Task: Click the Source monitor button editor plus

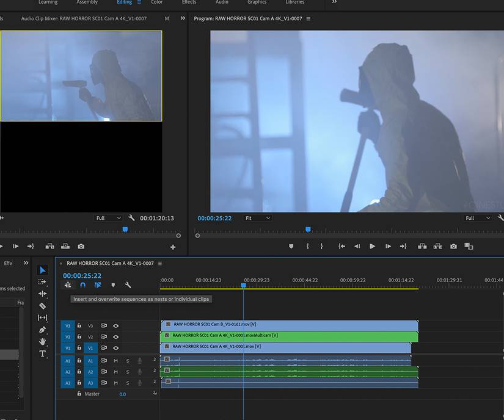Action: 173,247
